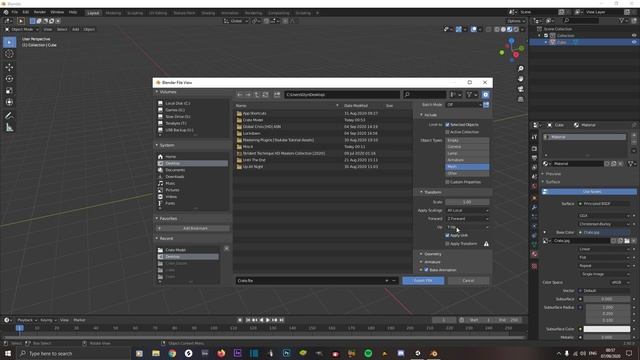Open the Edit menu
Screen dimensions: 640x360
click(x=26, y=12)
